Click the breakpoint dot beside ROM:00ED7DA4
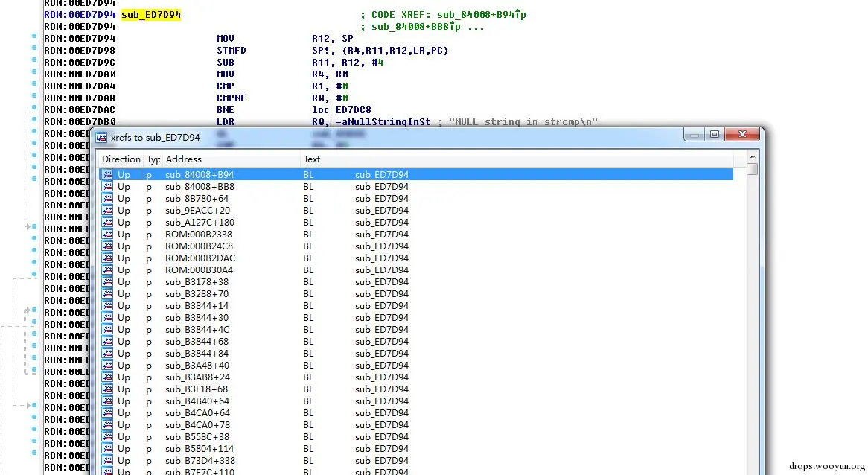 click(34, 83)
